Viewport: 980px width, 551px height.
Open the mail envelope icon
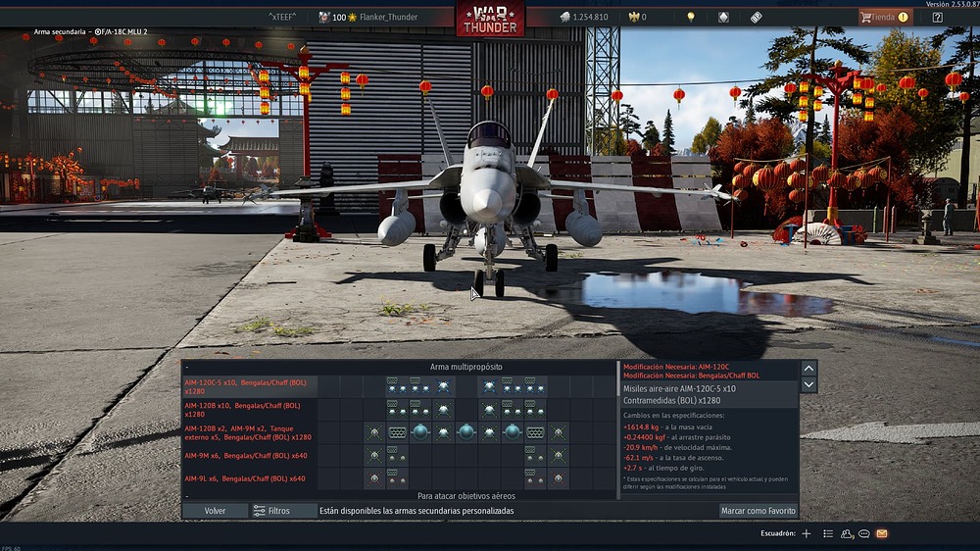pos(882,533)
